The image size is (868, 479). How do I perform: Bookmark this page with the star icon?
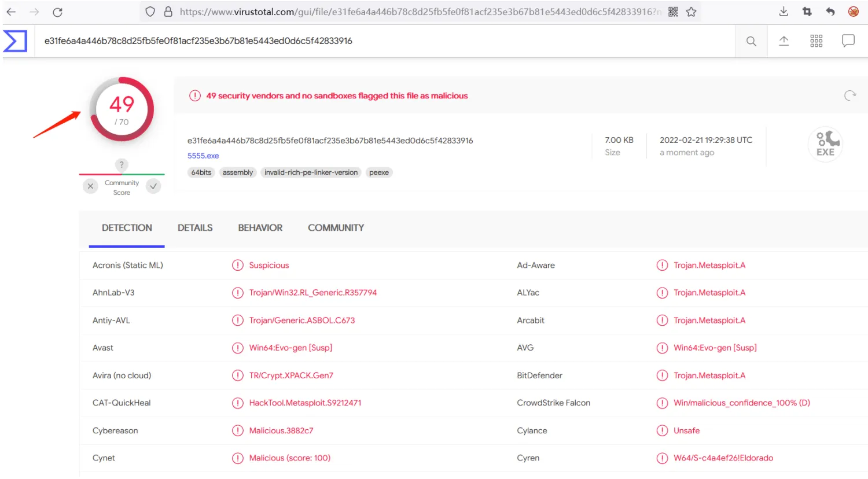[691, 12]
